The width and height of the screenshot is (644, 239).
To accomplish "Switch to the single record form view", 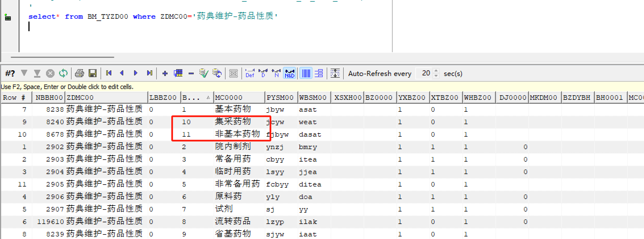I will (x=319, y=73).
